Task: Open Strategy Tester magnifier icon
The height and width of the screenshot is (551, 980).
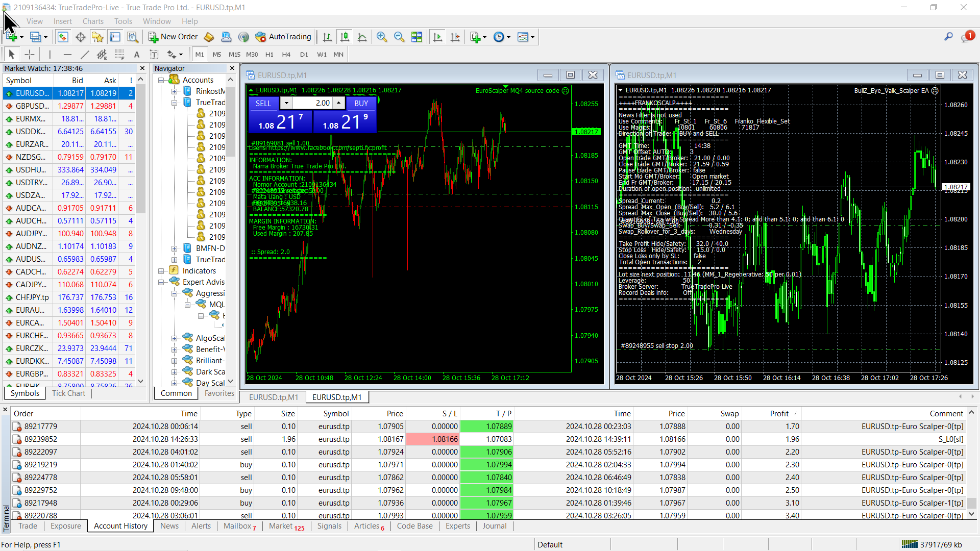Action: click(133, 37)
